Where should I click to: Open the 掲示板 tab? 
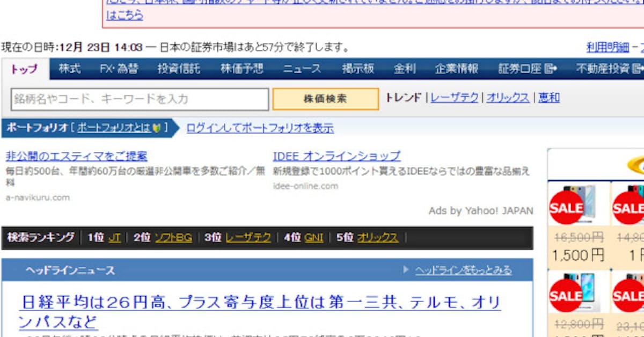click(x=358, y=69)
